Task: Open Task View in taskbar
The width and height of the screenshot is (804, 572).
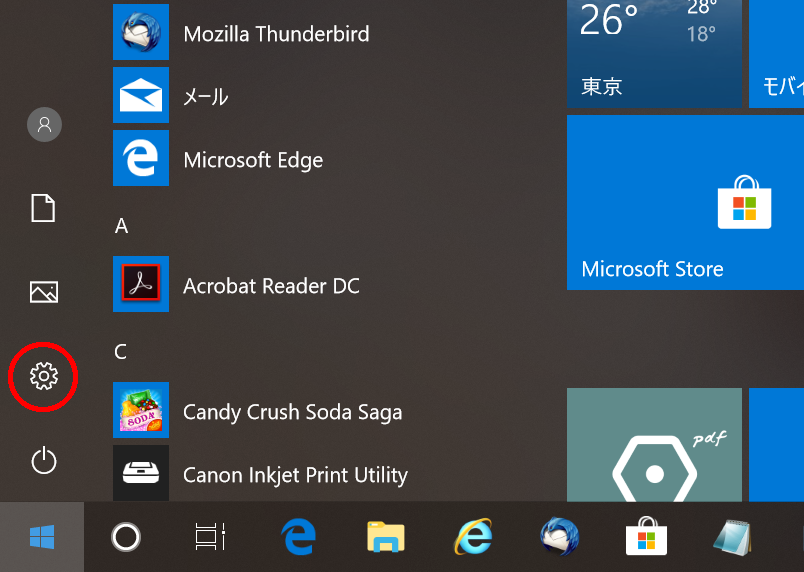Action: click(x=210, y=537)
